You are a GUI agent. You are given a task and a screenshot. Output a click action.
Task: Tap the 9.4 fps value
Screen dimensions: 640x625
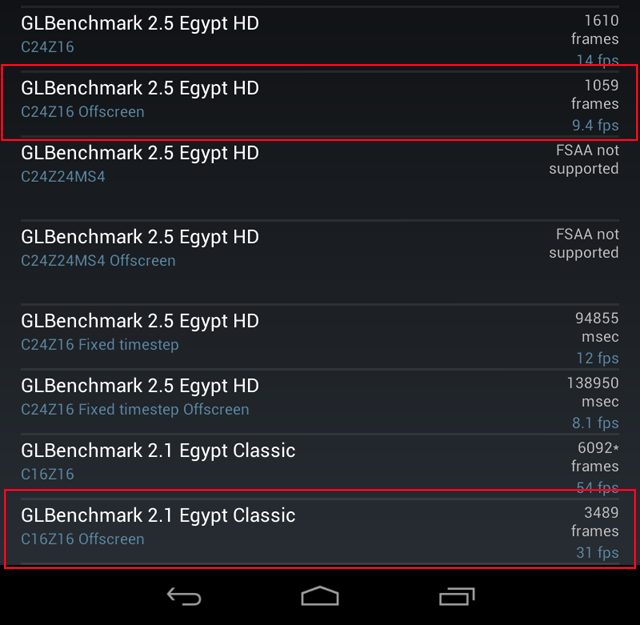point(596,125)
